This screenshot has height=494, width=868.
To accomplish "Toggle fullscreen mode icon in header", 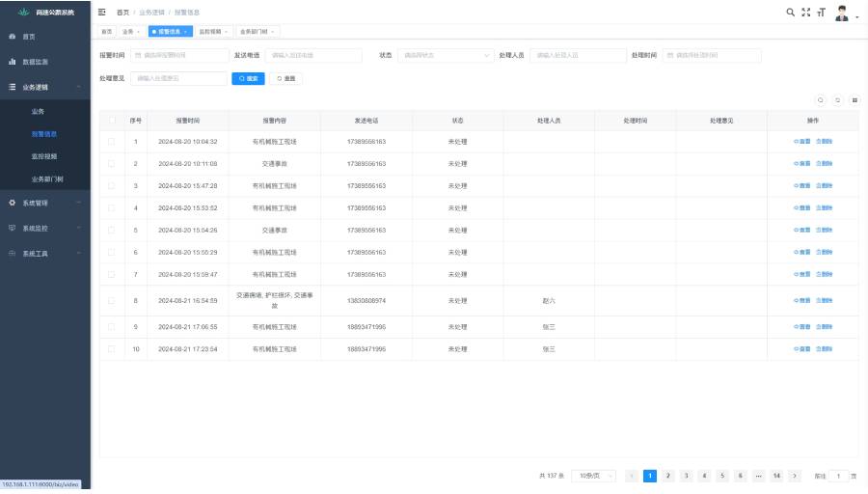I will click(x=806, y=13).
